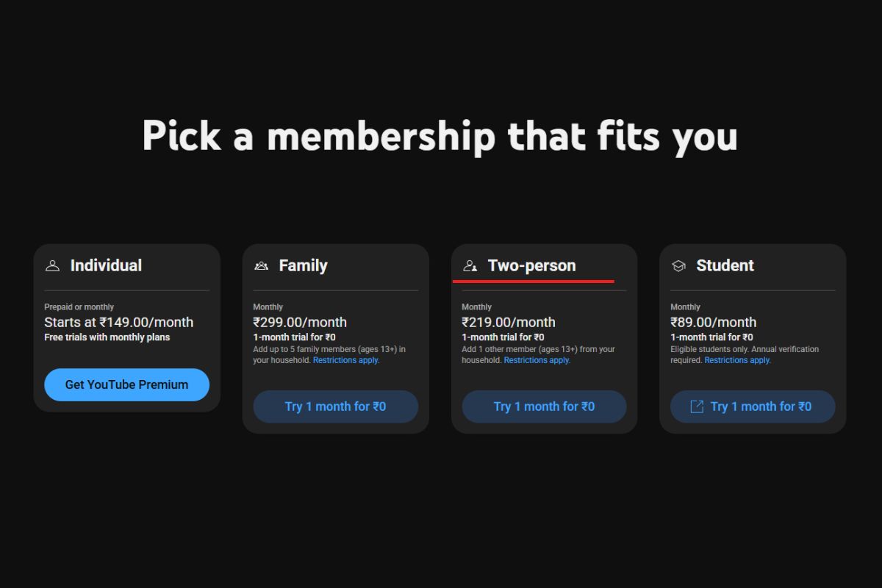The height and width of the screenshot is (588, 882).
Task: Start the Family plan 1-month trial
Action: (x=335, y=406)
